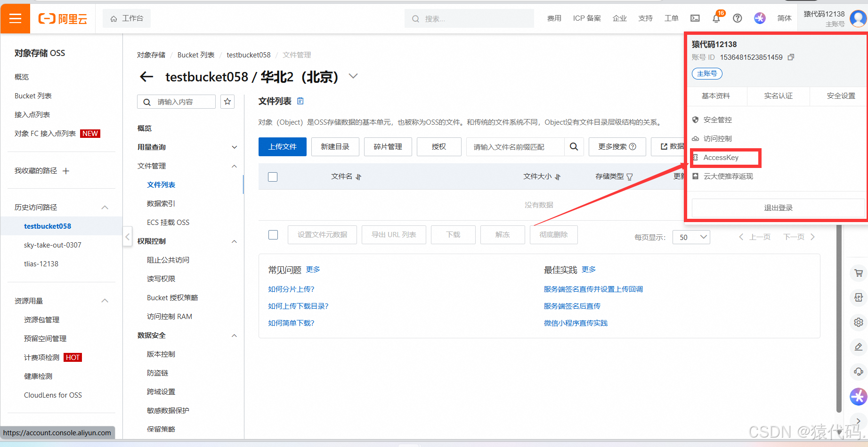Collapse the 文件管理 menu section

(235, 166)
